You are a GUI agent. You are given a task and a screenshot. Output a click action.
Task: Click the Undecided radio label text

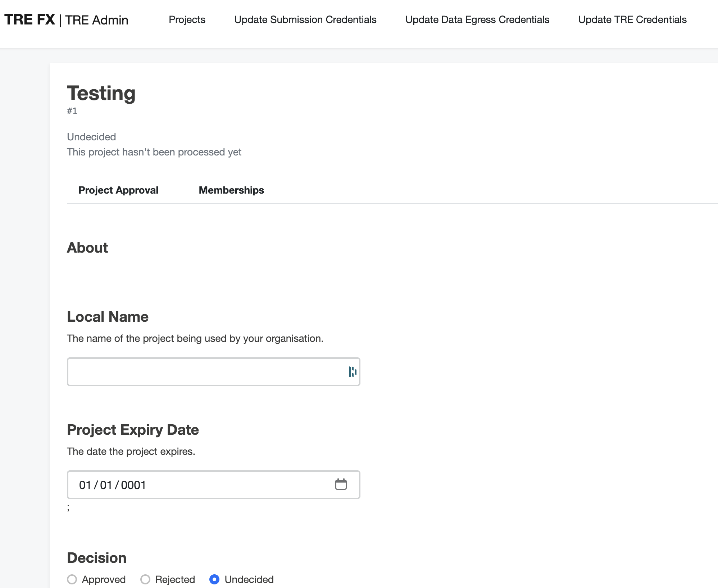tap(249, 579)
